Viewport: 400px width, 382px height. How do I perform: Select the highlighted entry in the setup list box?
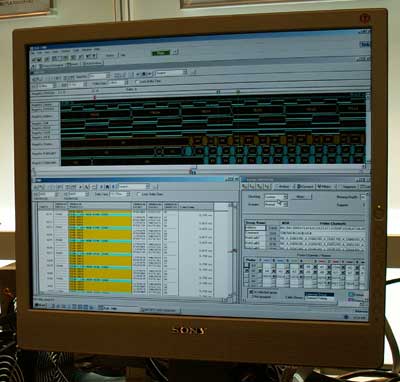[319, 295]
